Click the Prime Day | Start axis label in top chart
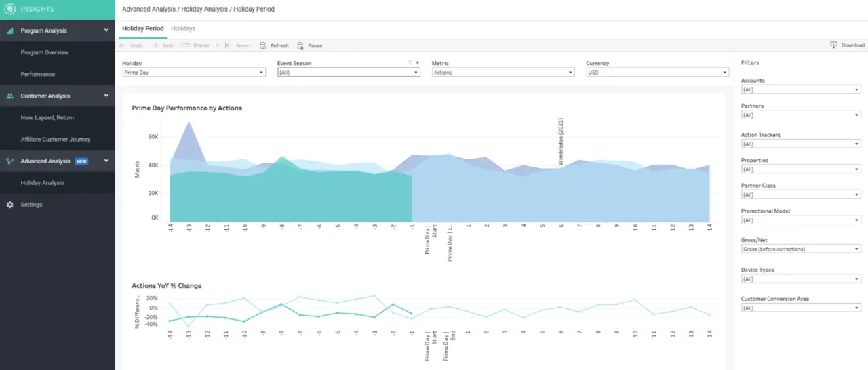The width and height of the screenshot is (868, 370). point(431,239)
